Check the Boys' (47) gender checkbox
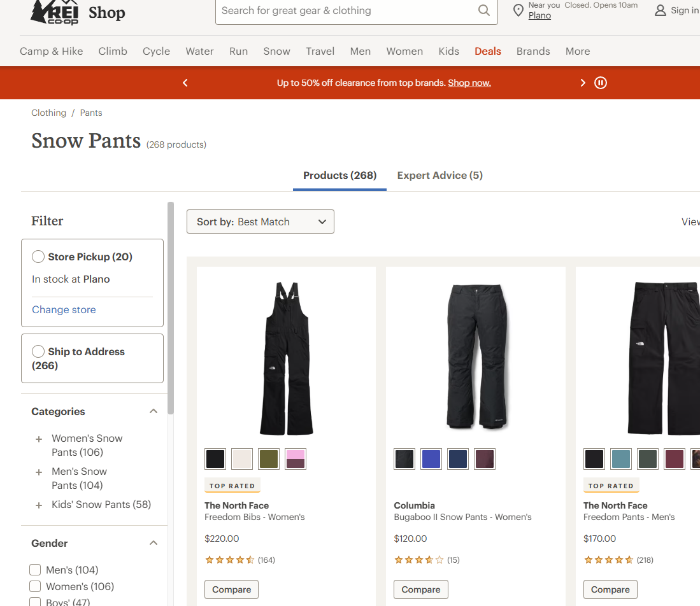 click(35, 602)
